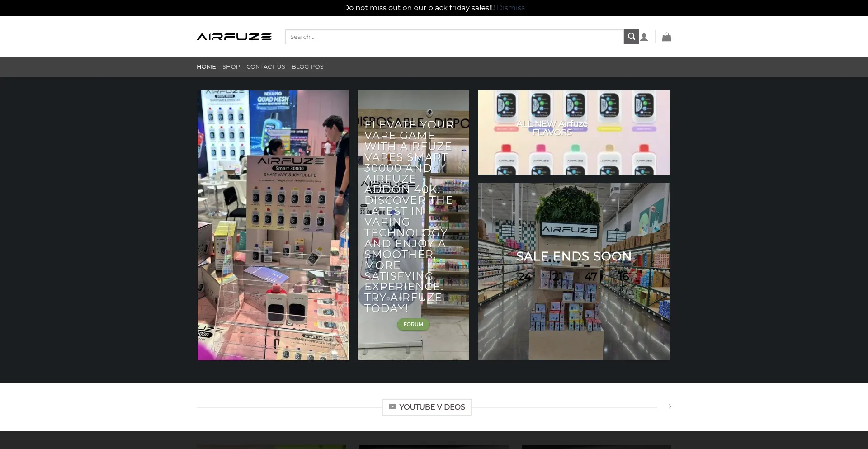The width and height of the screenshot is (868, 449).
Task: Click the YOUTUBE VIDEOS heading button
Action: (x=427, y=407)
